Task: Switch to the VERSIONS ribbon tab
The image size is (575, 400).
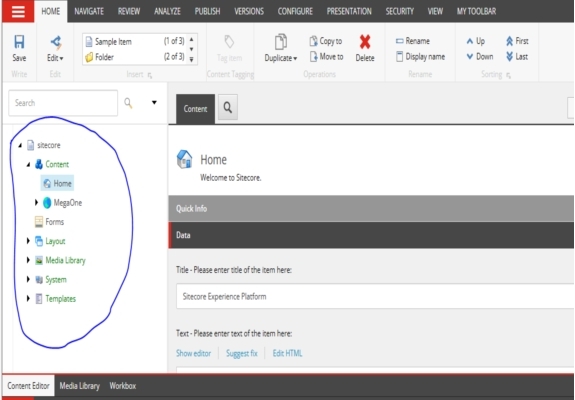Action: pos(249,11)
